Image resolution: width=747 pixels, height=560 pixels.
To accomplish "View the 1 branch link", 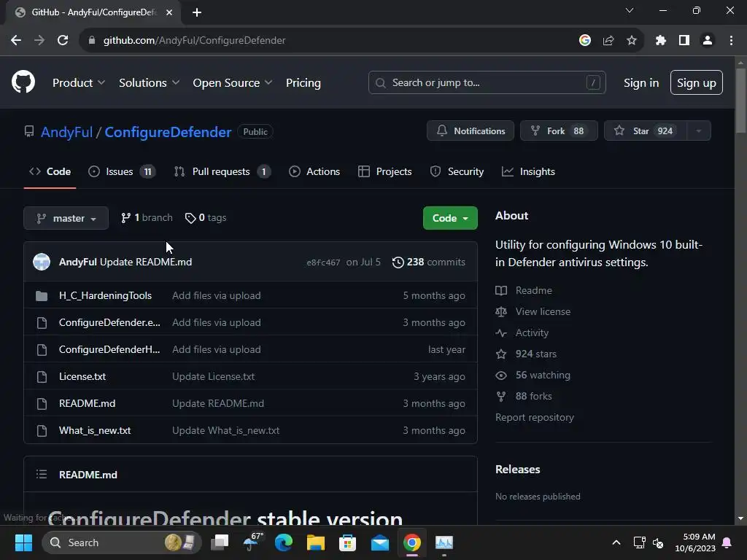I will coord(147,217).
